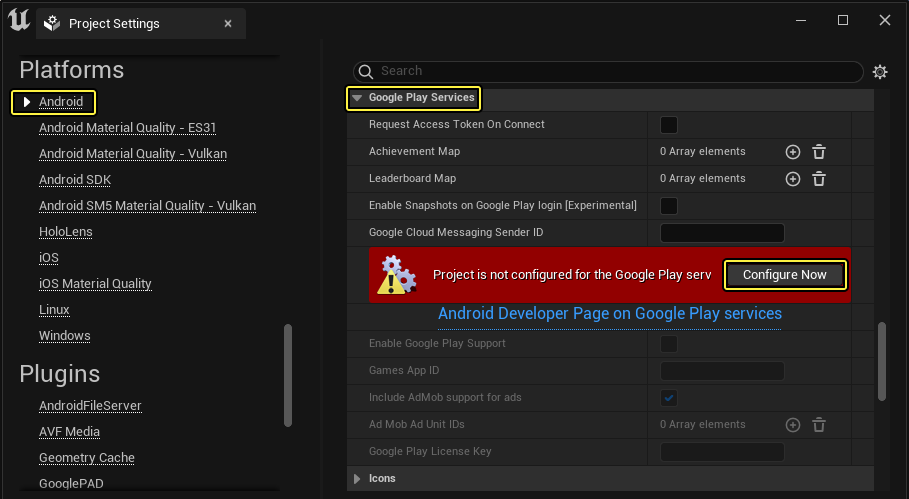This screenshot has width=909, height=499.
Task: Close the Project Settings tab
Action: click(x=228, y=23)
